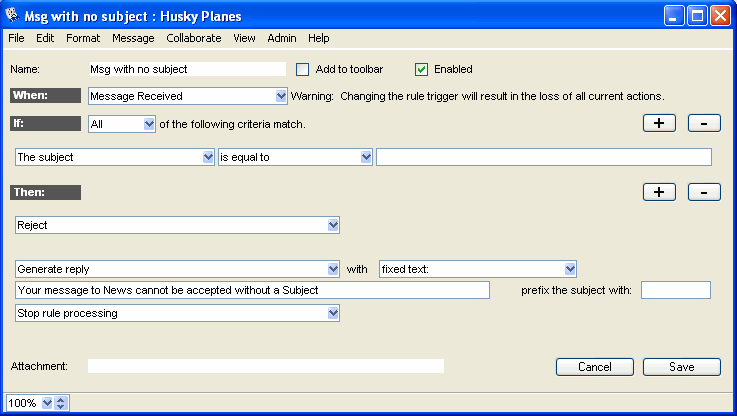Click the rule Name text field
This screenshot has width=737, height=416.
pos(187,69)
